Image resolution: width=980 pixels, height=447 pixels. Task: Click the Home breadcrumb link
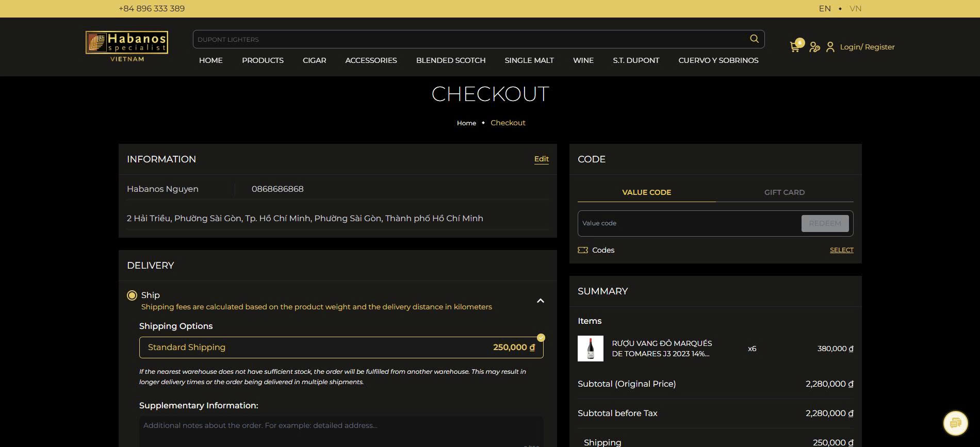[x=466, y=123]
